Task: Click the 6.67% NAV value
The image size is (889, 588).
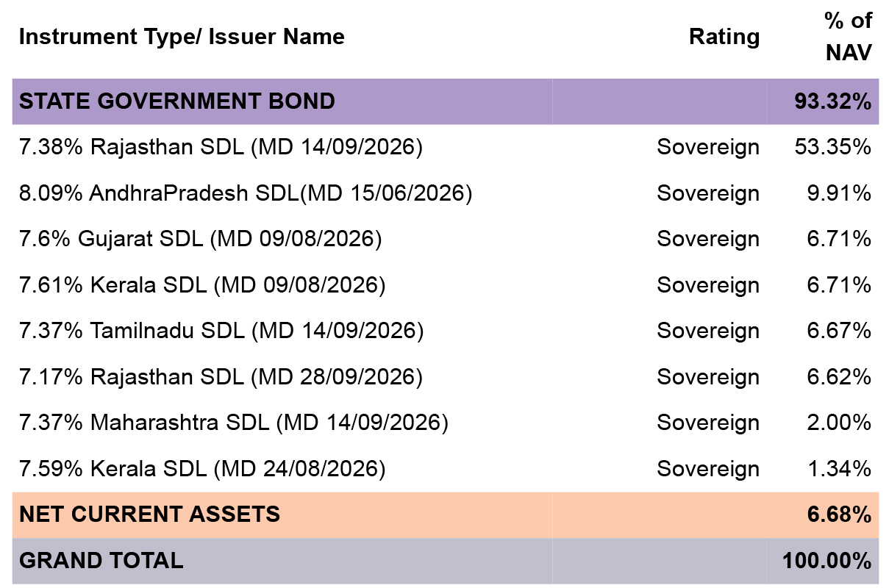Action: [x=838, y=331]
